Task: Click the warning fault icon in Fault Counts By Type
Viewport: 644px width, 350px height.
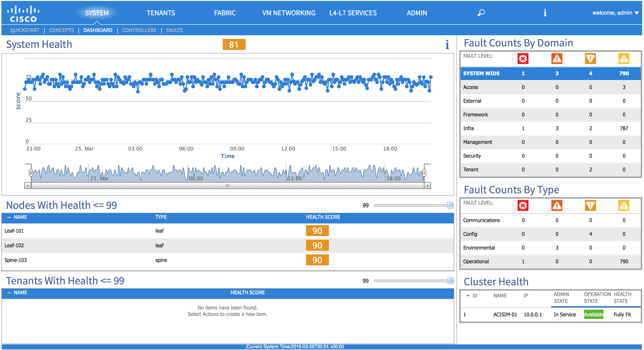Action: tap(624, 206)
